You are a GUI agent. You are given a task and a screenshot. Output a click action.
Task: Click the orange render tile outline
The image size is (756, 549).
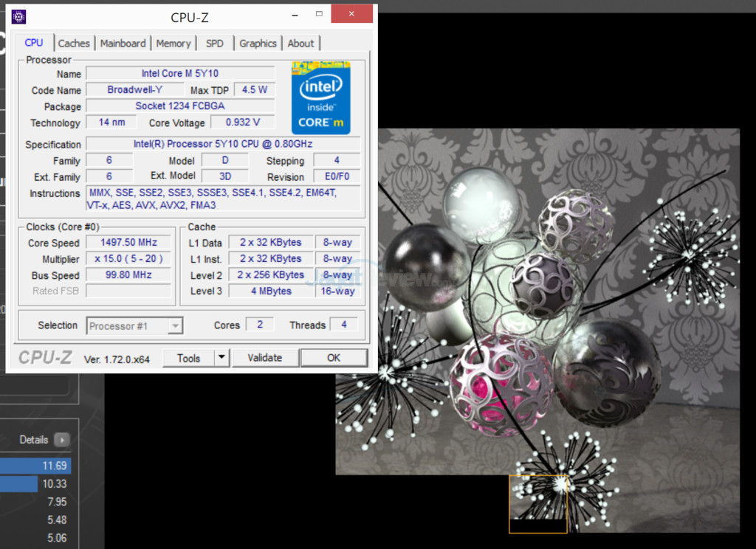tap(538, 504)
